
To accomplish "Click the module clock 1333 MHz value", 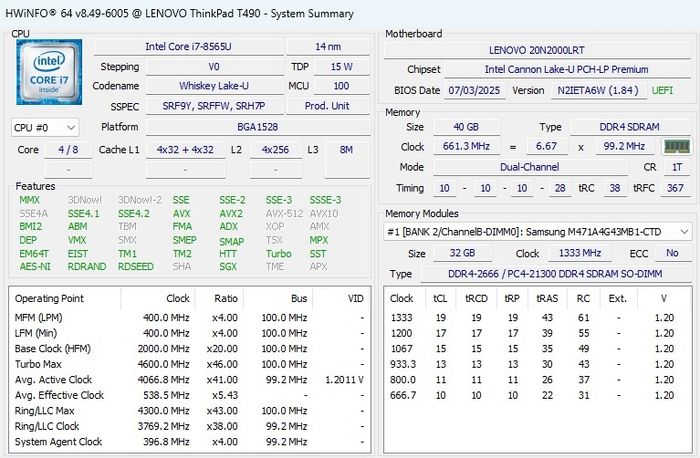I will (x=580, y=253).
